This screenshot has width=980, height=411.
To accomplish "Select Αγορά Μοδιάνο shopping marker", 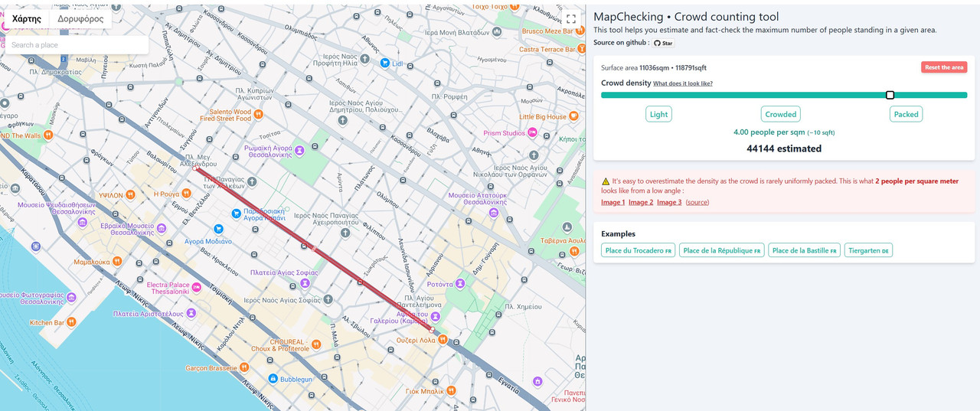I will tap(218, 228).
